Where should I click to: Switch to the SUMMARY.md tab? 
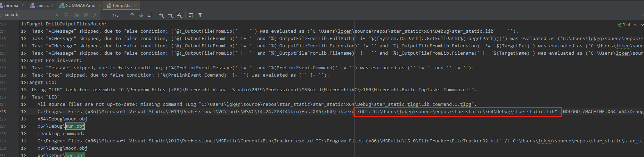tap(80, 5)
